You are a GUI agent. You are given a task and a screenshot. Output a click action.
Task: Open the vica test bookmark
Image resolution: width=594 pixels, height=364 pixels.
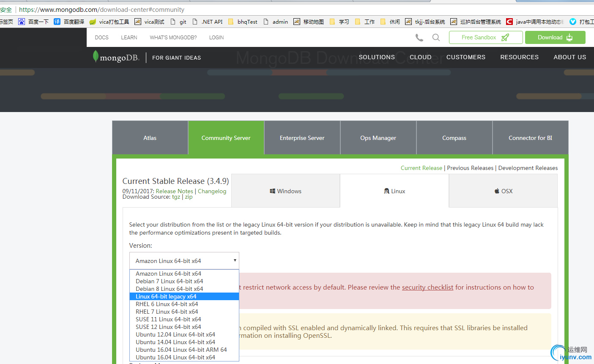click(x=149, y=22)
